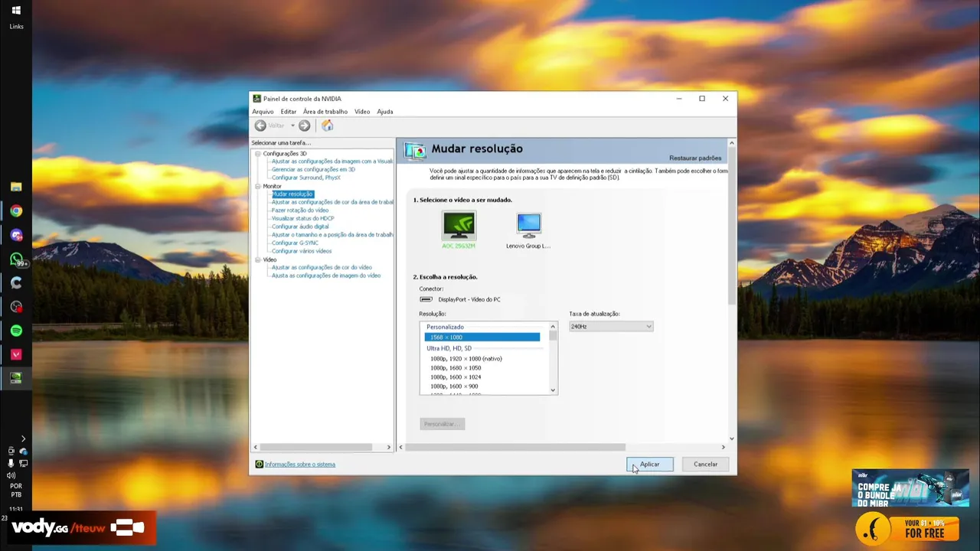Open the Área de trabalho menu
Image resolution: width=980 pixels, height=551 pixels.
click(x=325, y=112)
